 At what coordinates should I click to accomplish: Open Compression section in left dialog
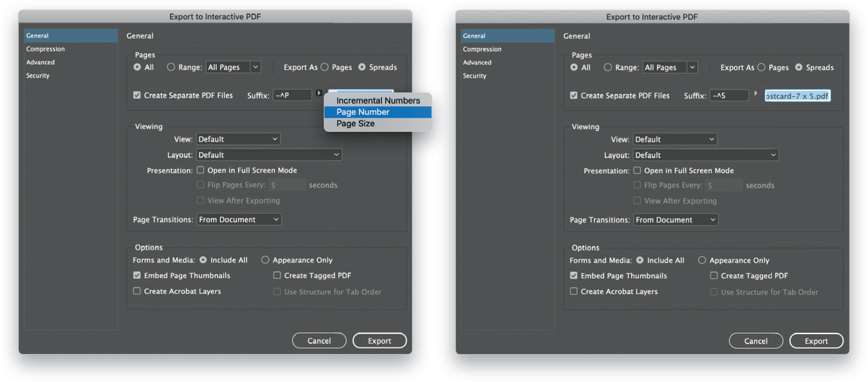pos(71,49)
